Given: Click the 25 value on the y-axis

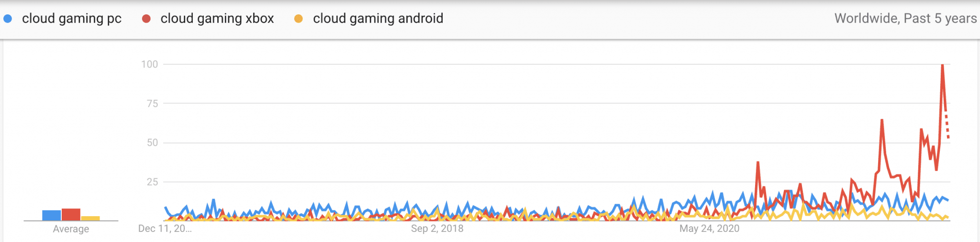Looking at the screenshot, I should [x=152, y=182].
